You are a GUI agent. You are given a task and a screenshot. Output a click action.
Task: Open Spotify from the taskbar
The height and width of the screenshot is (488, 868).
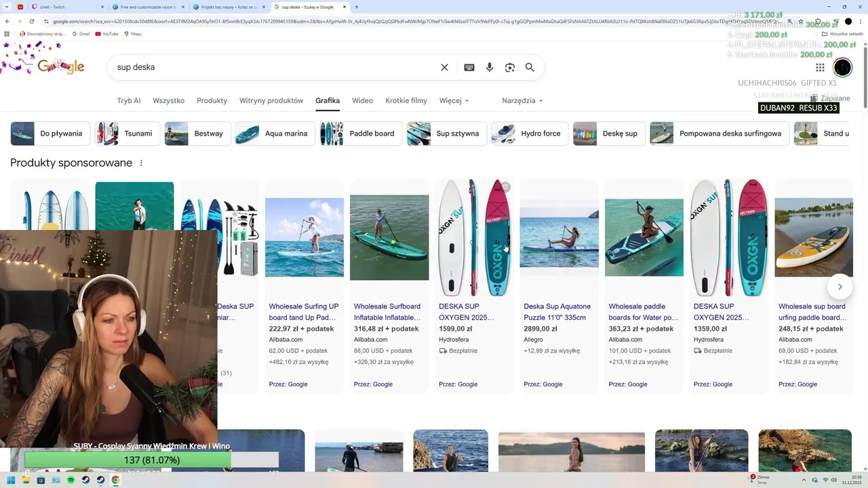point(71,480)
